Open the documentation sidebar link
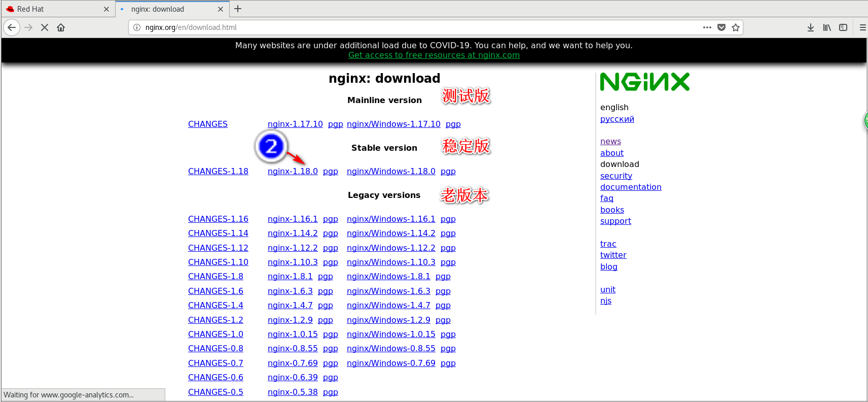This screenshot has height=402, width=868. tap(631, 187)
